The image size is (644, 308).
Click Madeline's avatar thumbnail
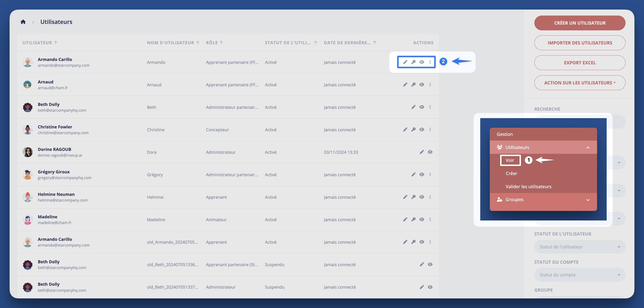click(28, 220)
